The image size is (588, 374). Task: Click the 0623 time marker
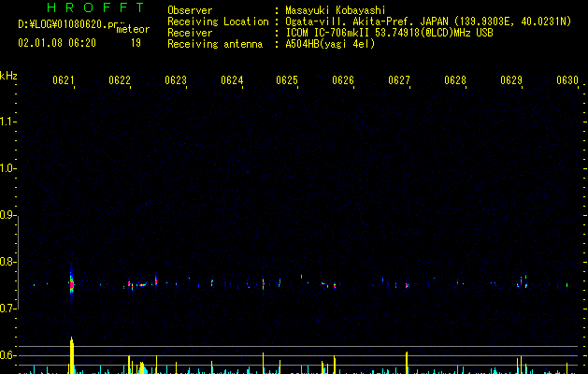176,80
